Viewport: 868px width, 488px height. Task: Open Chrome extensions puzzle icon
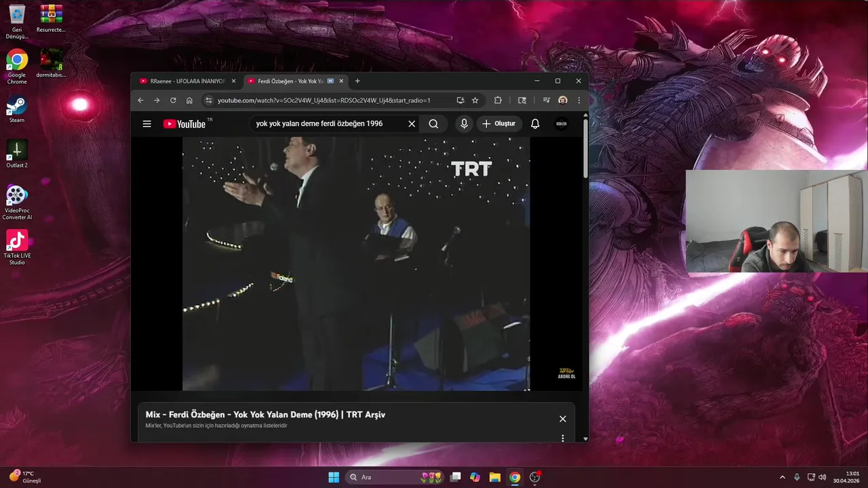click(x=498, y=100)
